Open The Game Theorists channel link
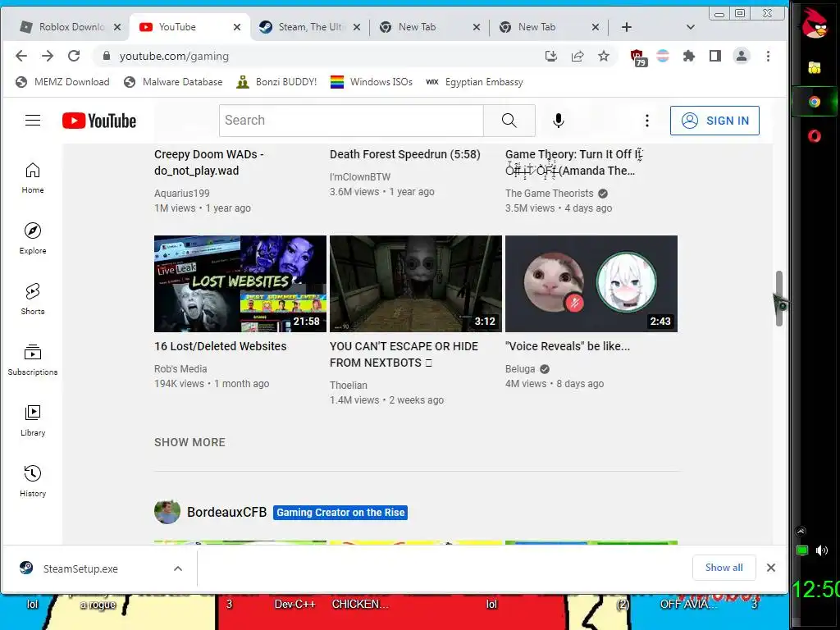 (549, 193)
